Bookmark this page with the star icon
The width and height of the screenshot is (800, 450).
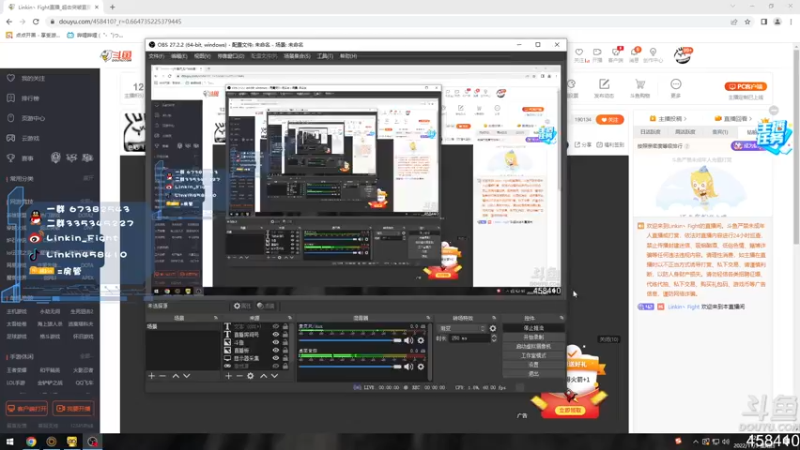point(747,21)
